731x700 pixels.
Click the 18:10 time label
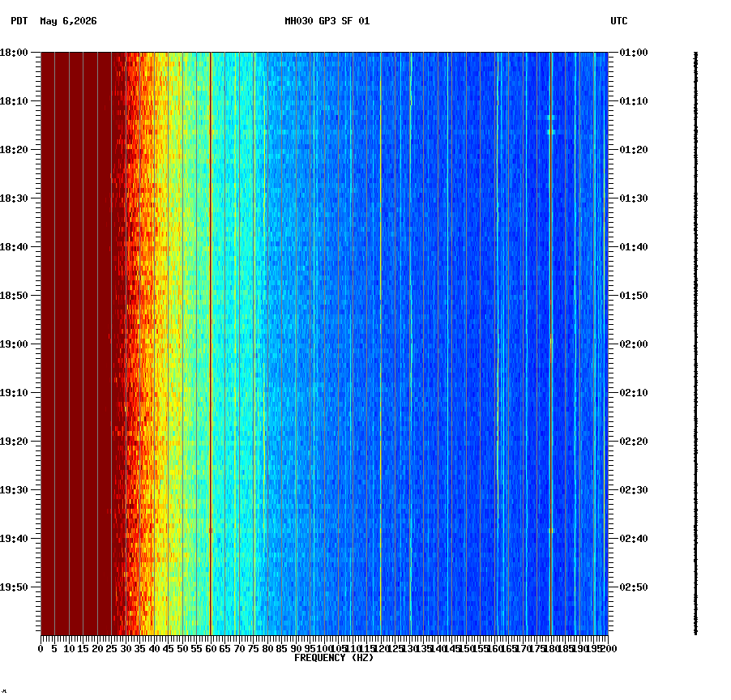14,101
